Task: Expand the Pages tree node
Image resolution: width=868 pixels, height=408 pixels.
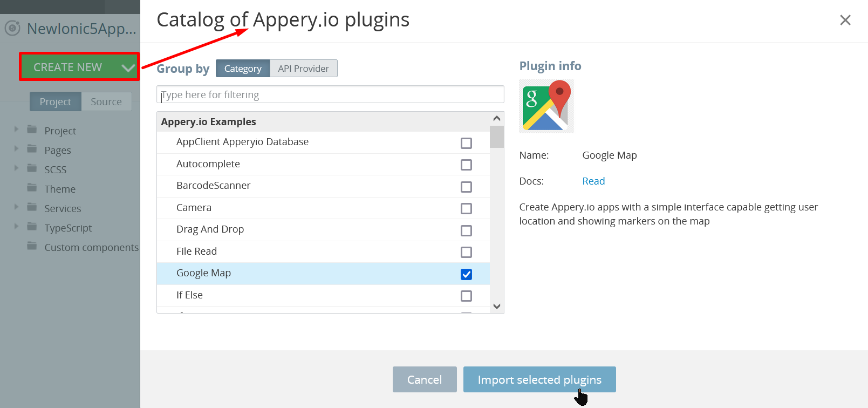Action: tap(16, 149)
